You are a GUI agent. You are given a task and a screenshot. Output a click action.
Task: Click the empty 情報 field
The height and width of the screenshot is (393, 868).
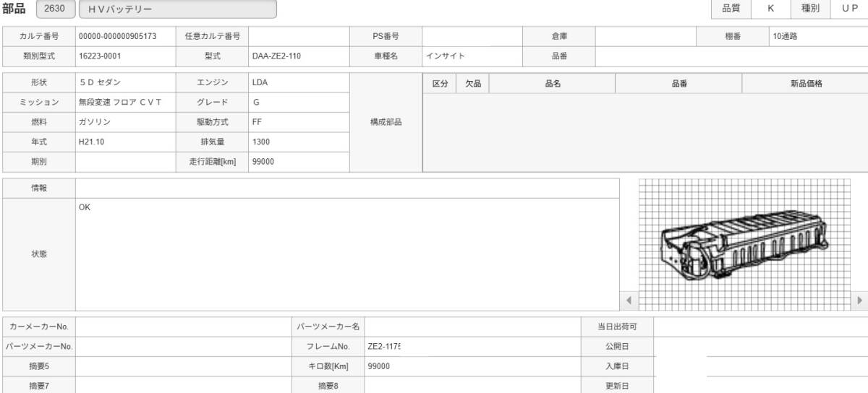[x=347, y=188]
